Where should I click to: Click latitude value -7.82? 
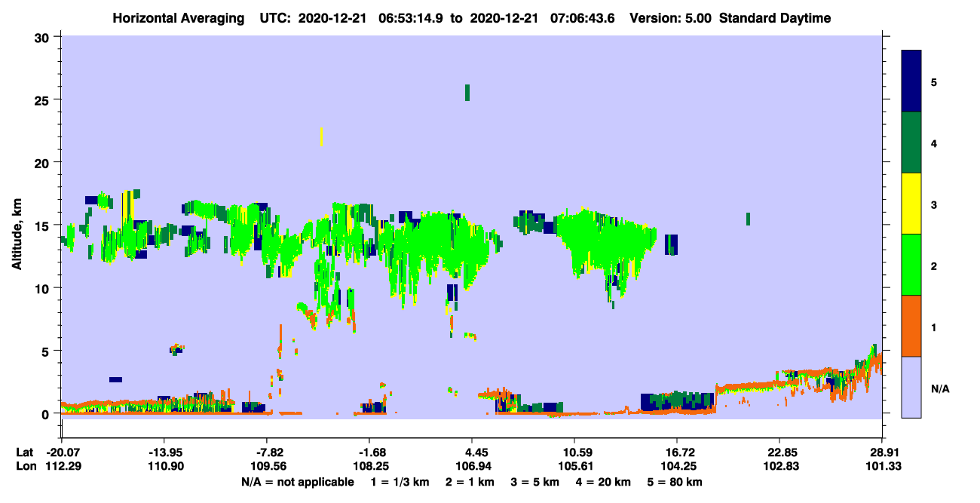pyautogui.click(x=266, y=452)
